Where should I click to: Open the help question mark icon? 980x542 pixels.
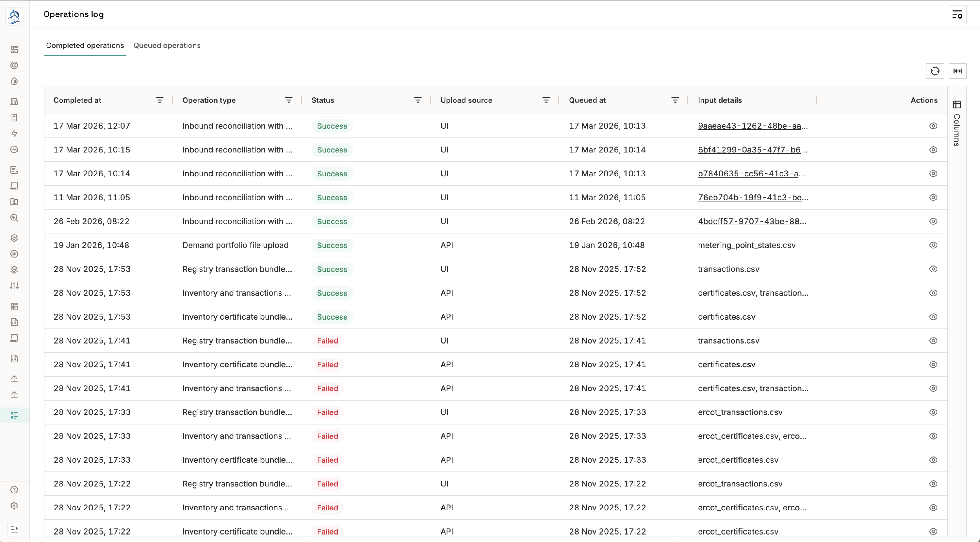pos(14,489)
